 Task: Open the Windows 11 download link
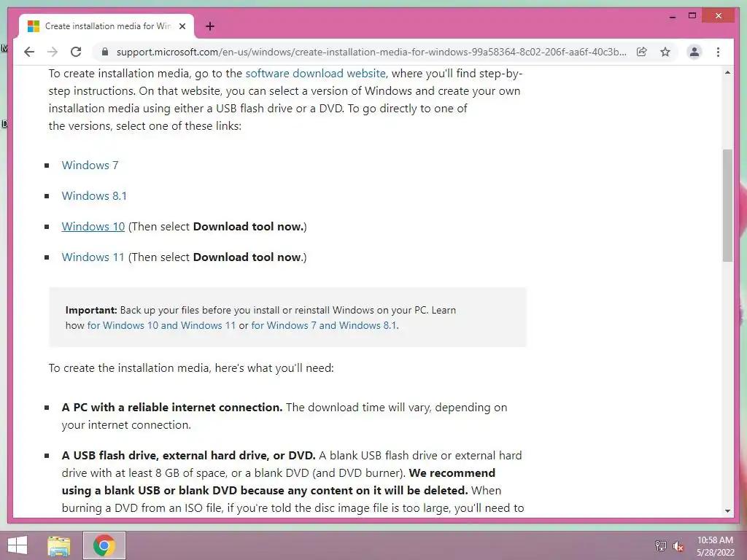[x=93, y=257]
